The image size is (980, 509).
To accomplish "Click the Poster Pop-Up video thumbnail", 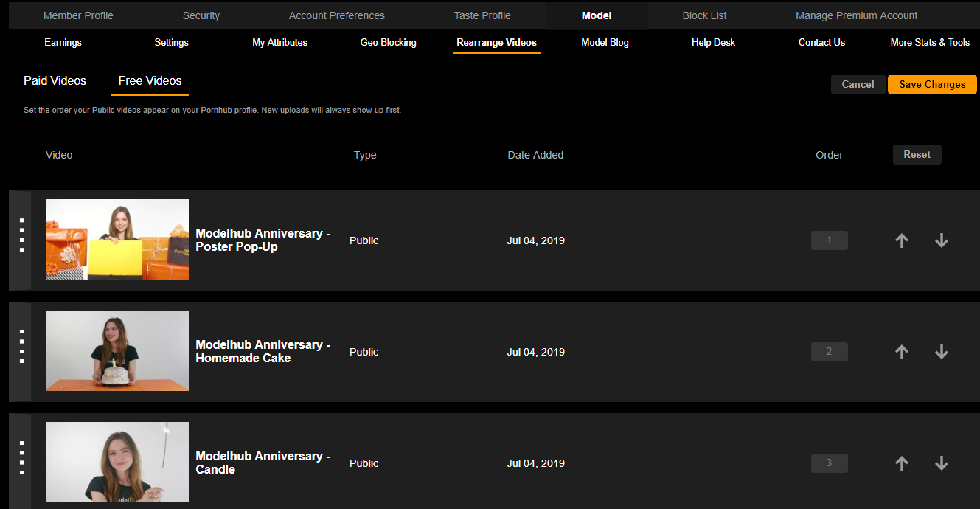I will [117, 239].
